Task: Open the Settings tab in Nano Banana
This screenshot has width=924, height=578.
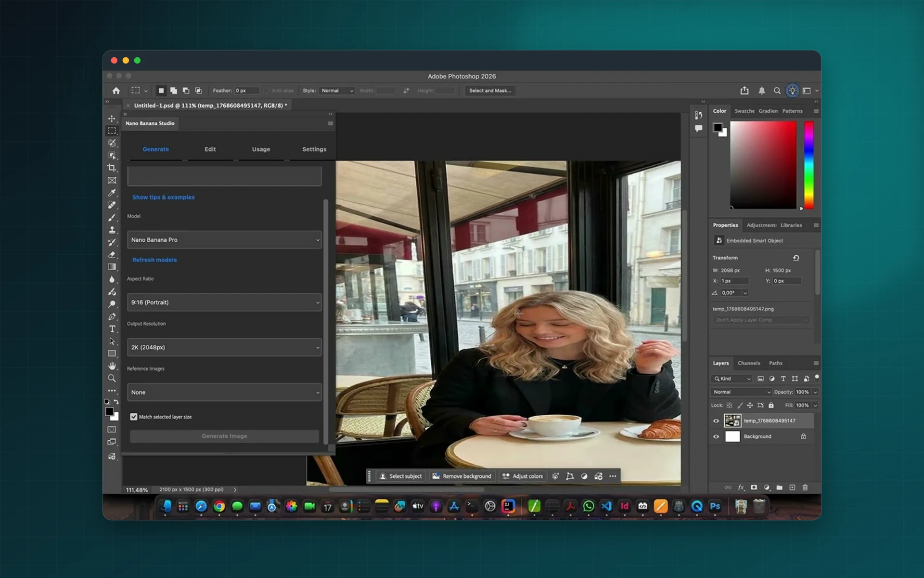Action: [314, 149]
